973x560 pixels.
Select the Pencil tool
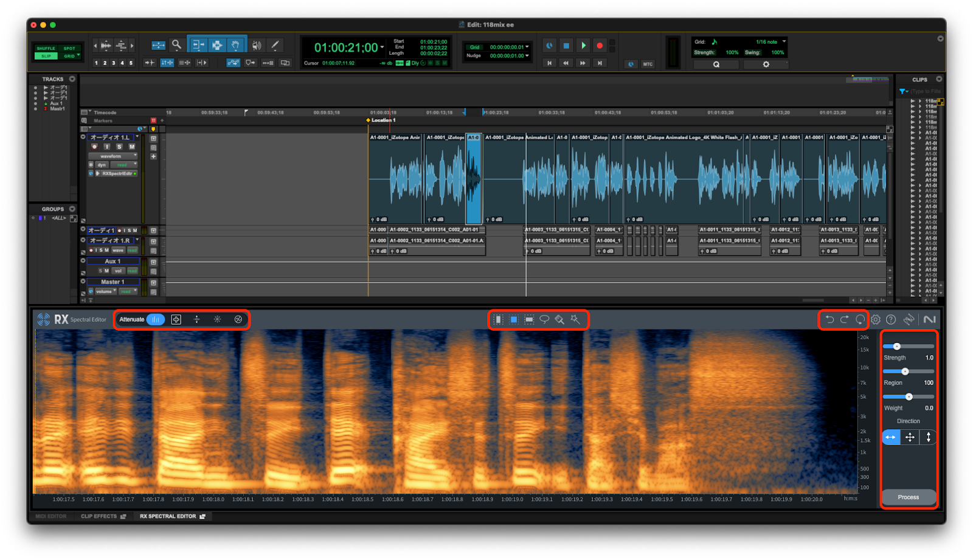pyautogui.click(x=275, y=45)
